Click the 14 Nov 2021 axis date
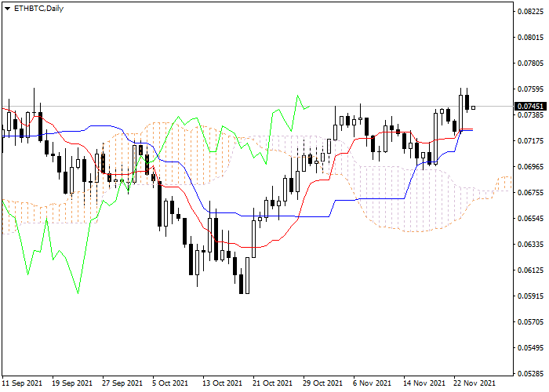 423,383
